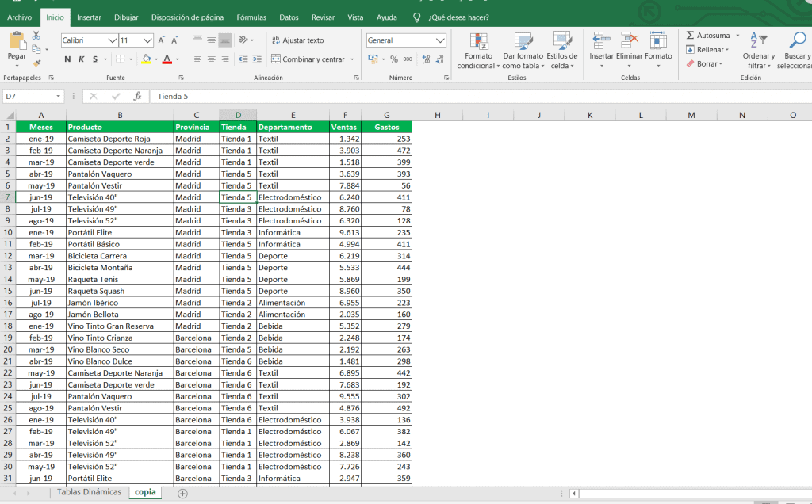The width and height of the screenshot is (812, 504).
Task: Click the insert function fx icon
Action: click(x=138, y=96)
